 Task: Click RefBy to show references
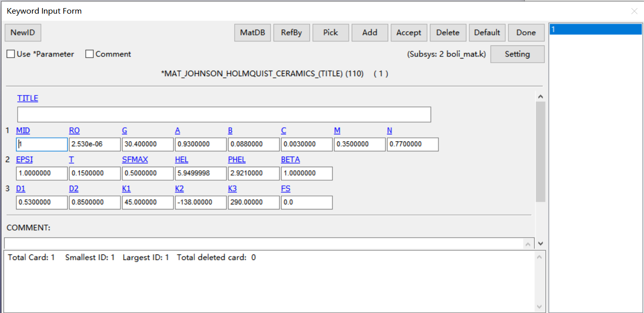[x=291, y=32]
